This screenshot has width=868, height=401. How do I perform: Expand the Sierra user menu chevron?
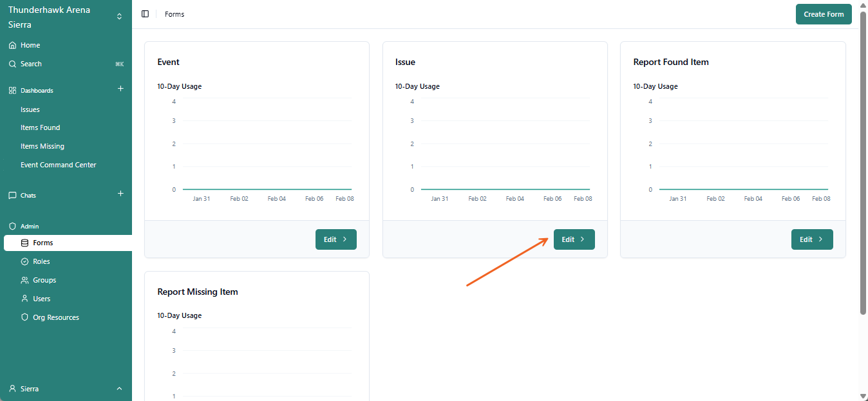click(x=119, y=389)
